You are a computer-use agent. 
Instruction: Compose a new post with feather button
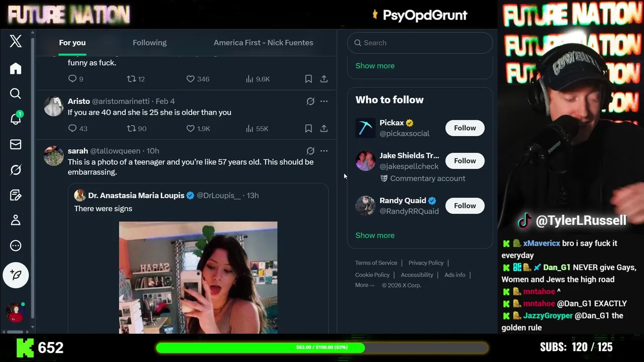pyautogui.click(x=16, y=275)
